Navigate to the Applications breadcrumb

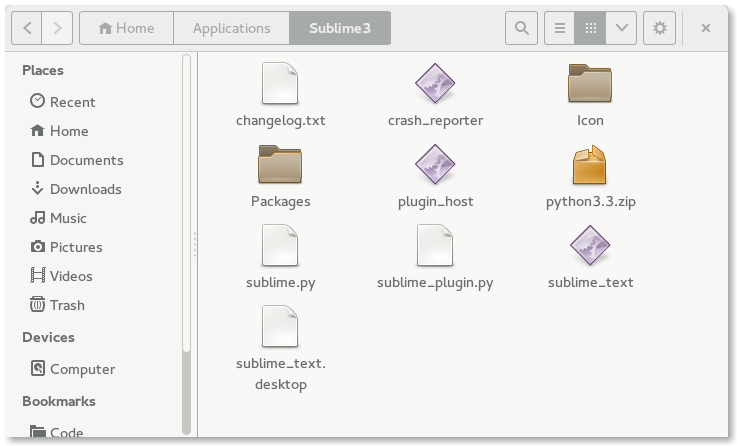coord(231,28)
